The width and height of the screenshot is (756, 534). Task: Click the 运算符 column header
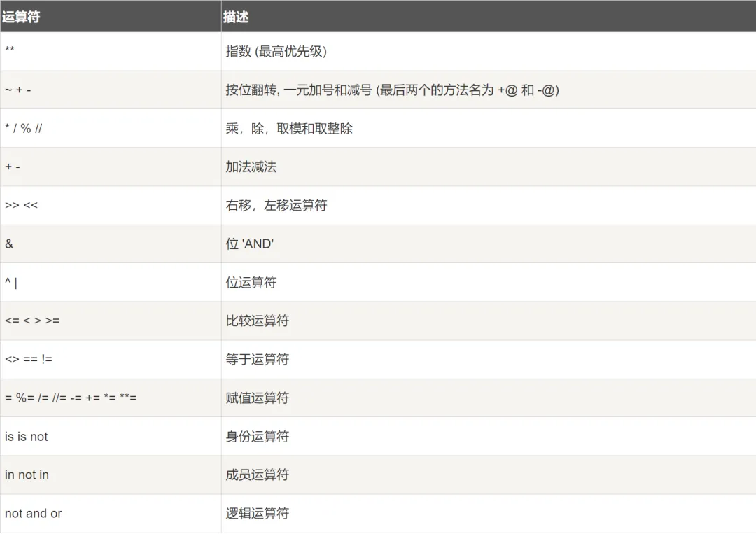click(x=111, y=16)
